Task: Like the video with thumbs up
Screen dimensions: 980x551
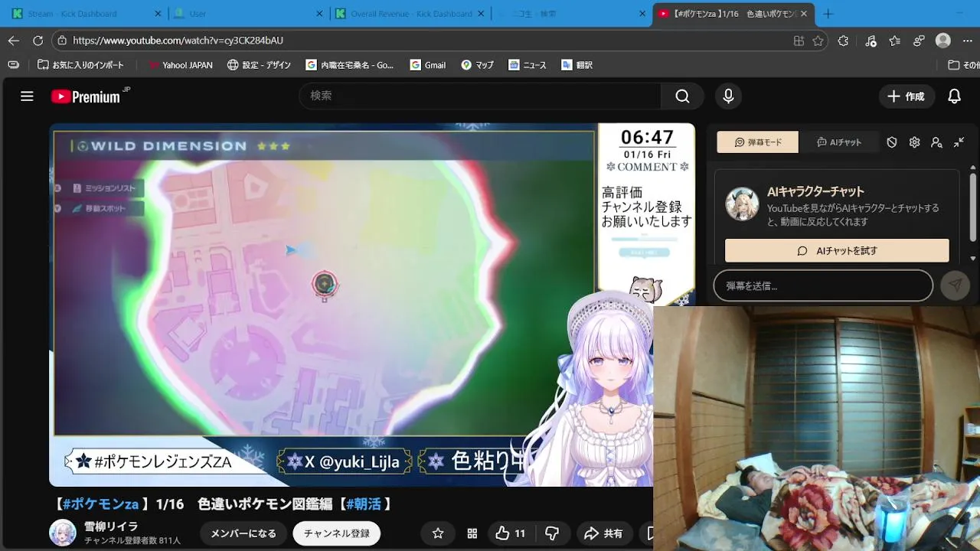Action: [511, 533]
